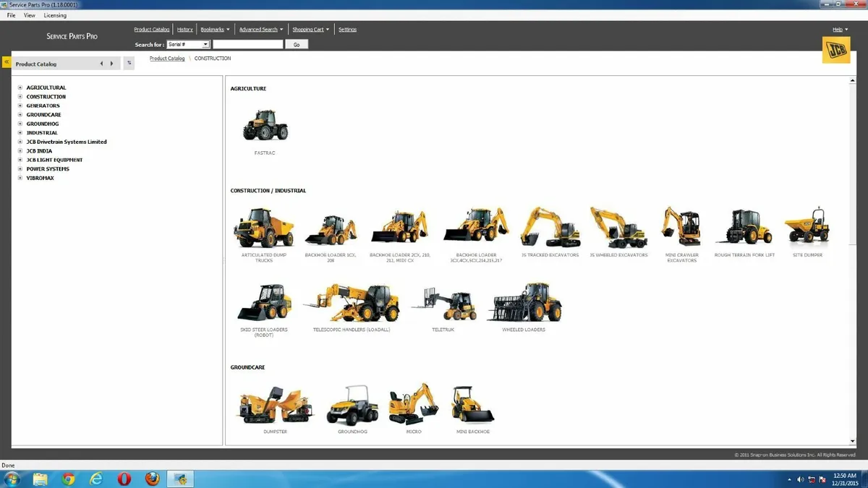Open the Help dropdown
Viewport: 868px width, 488px height.
coord(840,30)
